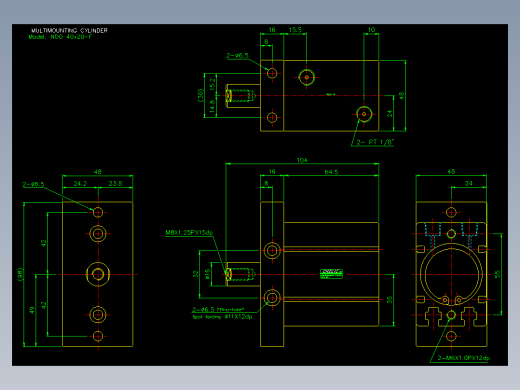Click the green nameplate label on the cylinder body
Image resolution: width=520 pixels, height=390 pixels.
click(x=331, y=274)
